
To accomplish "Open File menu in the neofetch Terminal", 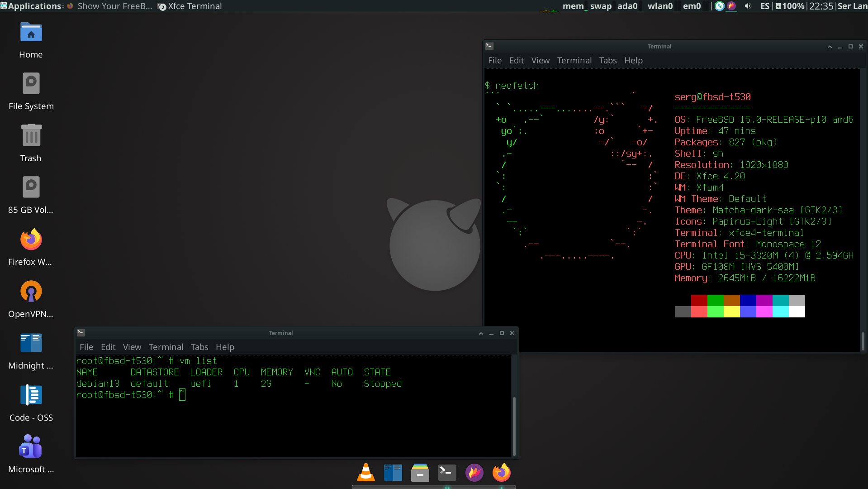I will pos(495,60).
